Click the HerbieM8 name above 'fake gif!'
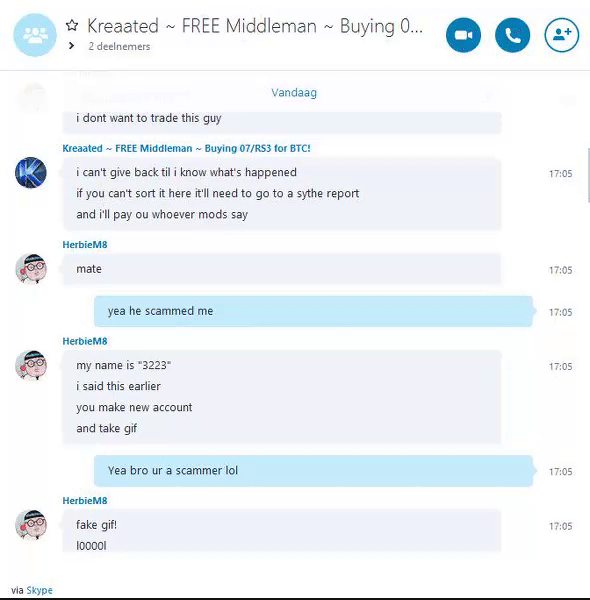This screenshot has height=600, width=590. [x=85, y=501]
